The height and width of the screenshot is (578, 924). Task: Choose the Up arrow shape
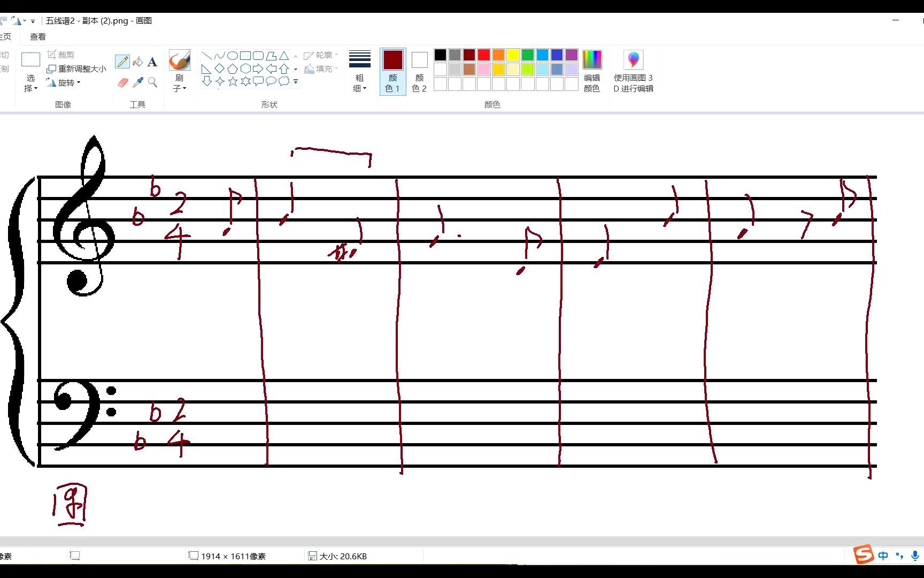pyautogui.click(x=284, y=69)
